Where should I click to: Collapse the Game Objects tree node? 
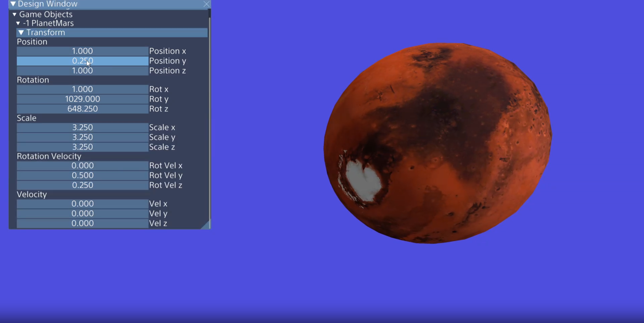[x=14, y=14]
